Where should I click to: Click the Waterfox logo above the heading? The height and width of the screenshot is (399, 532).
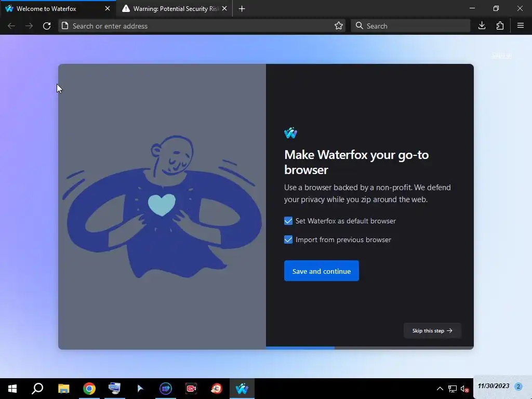pos(290,132)
